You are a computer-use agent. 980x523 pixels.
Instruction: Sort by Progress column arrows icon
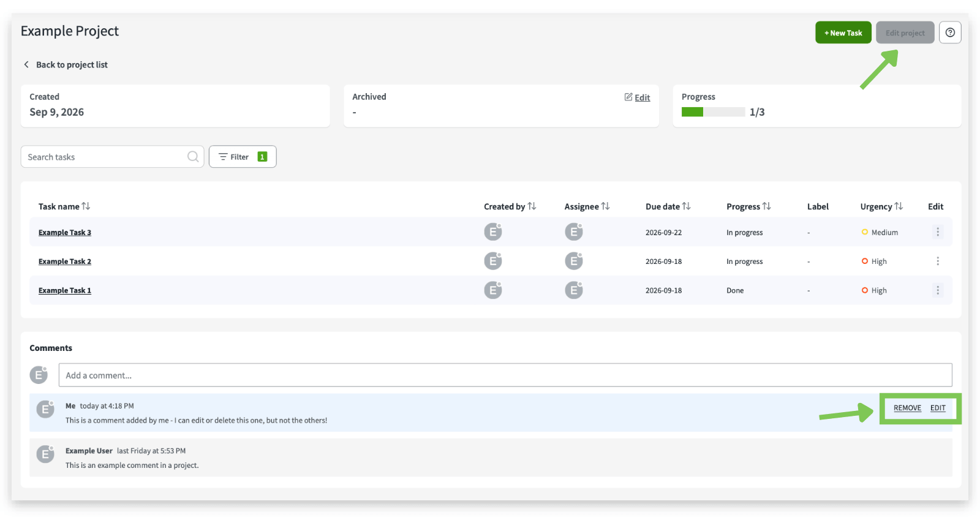766,206
